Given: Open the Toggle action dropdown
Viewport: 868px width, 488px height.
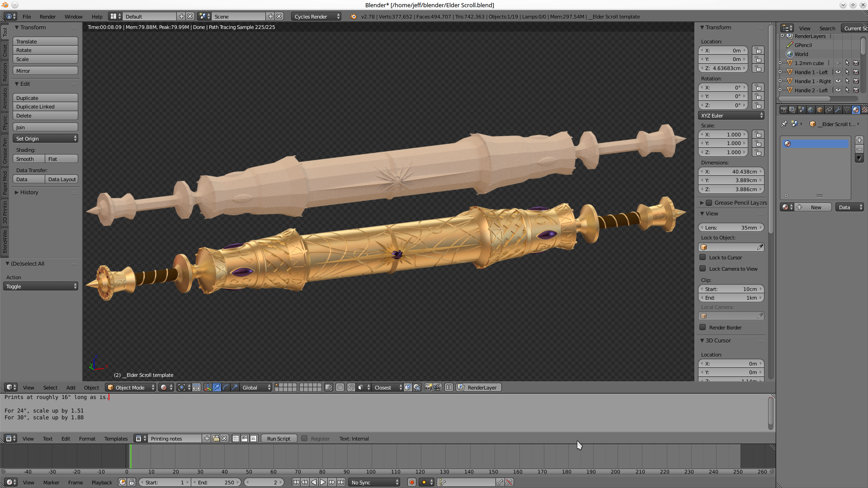Looking at the screenshot, I should (41, 286).
